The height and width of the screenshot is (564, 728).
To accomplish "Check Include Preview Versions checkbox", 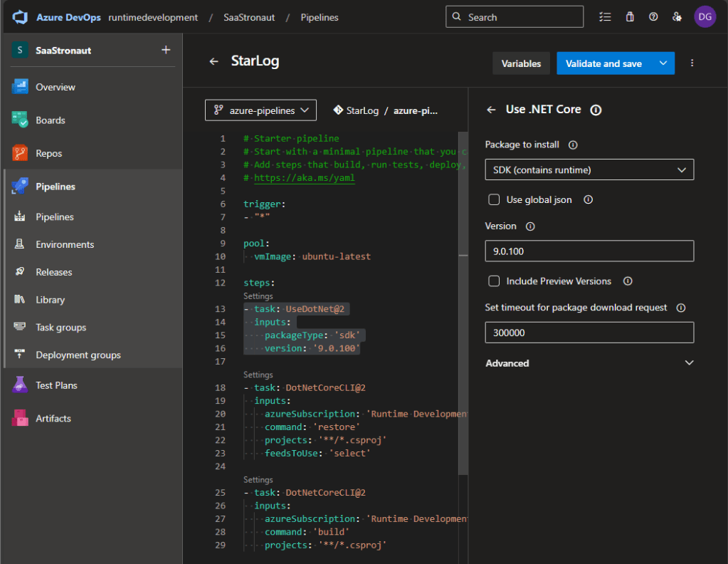I will (x=494, y=281).
